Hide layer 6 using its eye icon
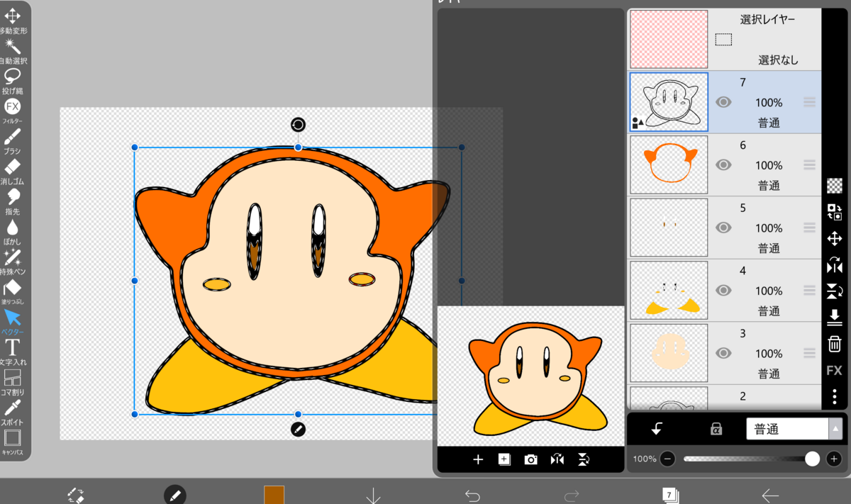The image size is (851, 504). [723, 165]
